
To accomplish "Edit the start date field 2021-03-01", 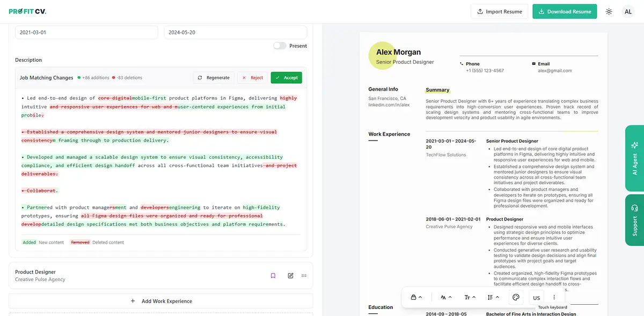I will click(x=86, y=32).
